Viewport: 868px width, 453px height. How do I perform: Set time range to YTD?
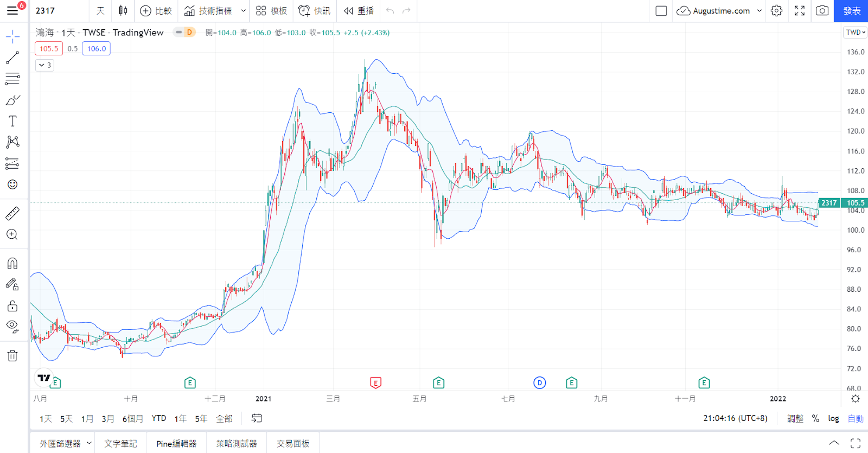(x=159, y=418)
